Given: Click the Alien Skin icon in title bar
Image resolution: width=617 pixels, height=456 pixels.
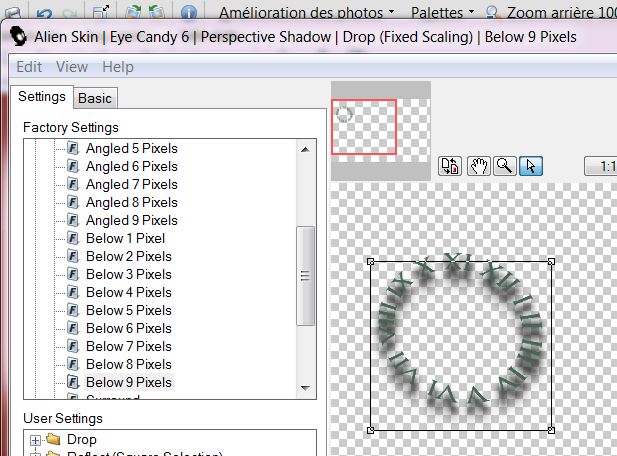Looking at the screenshot, I should (x=18, y=37).
